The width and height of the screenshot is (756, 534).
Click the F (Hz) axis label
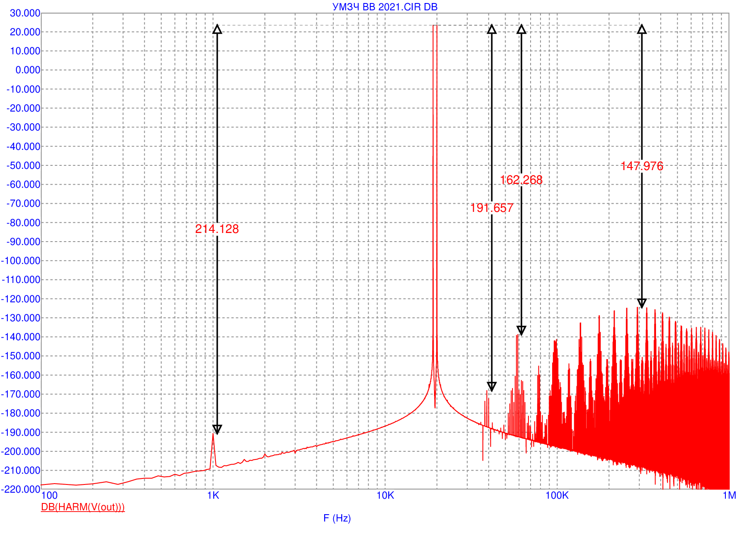click(337, 518)
